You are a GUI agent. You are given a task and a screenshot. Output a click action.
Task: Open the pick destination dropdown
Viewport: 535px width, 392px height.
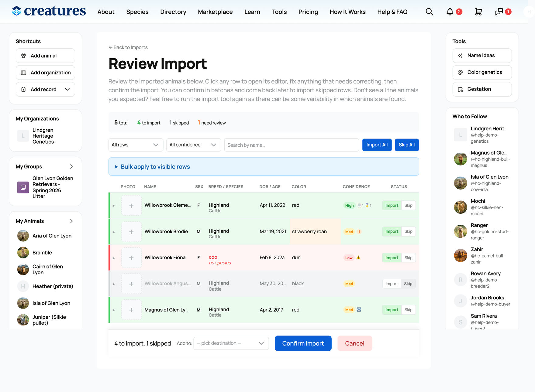(231, 343)
